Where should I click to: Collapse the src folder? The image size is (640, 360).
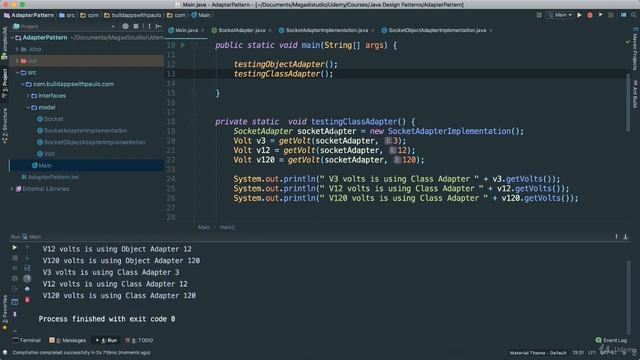coord(18,72)
